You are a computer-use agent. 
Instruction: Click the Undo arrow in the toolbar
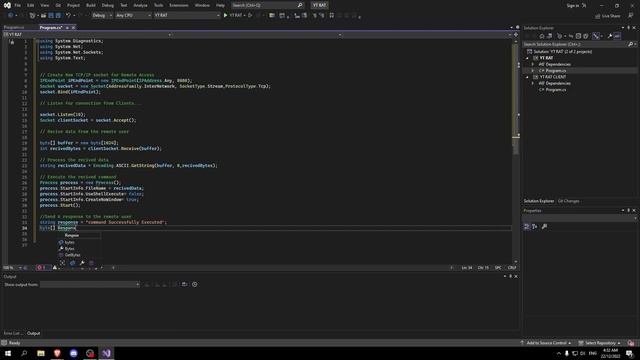pyautogui.click(x=68, y=15)
